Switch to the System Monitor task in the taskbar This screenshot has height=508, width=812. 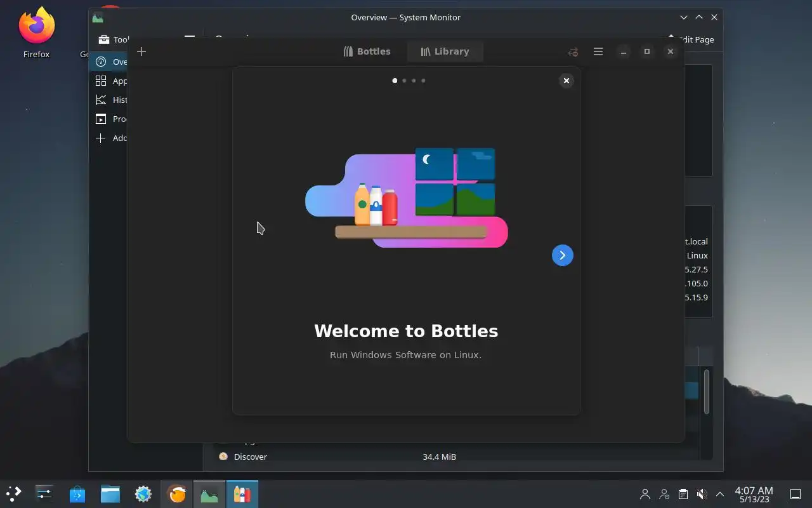pyautogui.click(x=209, y=493)
